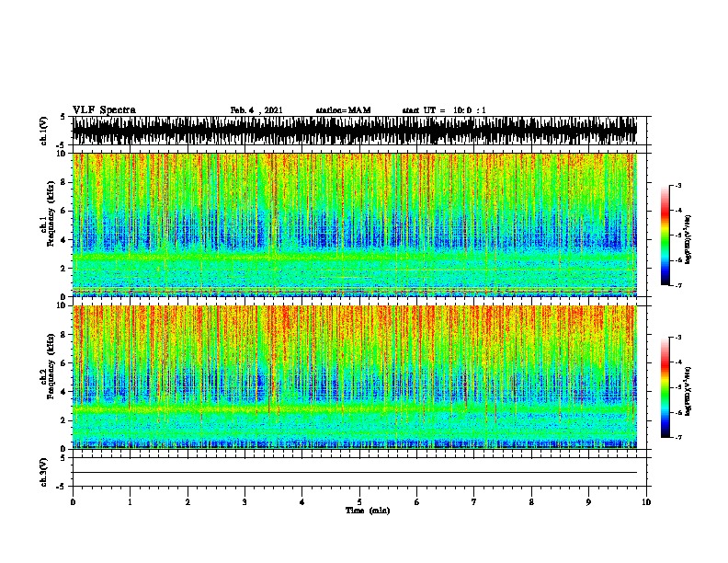
Task: Click inside the ch.2 spectrogram panel
Action: pyautogui.click(x=355, y=377)
